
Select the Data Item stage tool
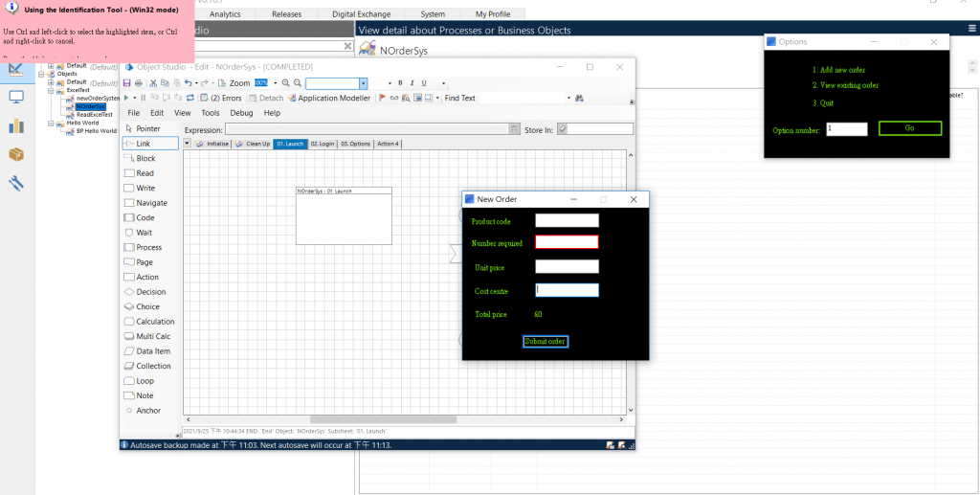click(150, 351)
